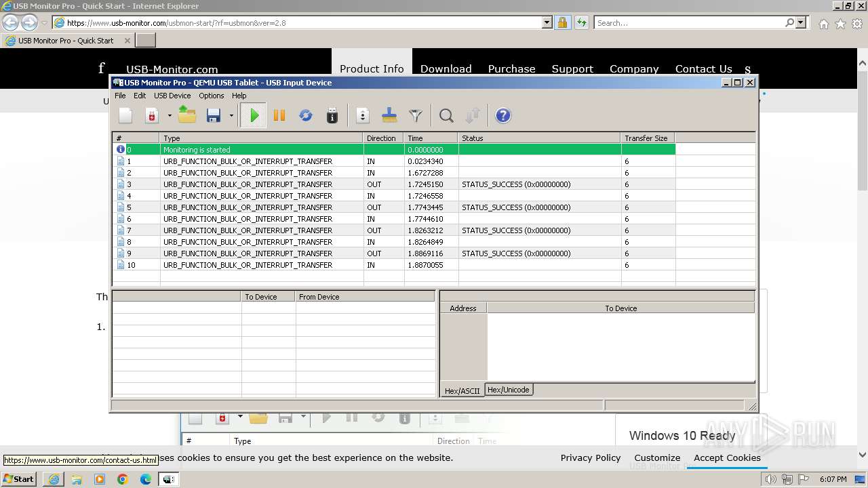Click the IE refresh icon by address bar
This screenshot has width=868, height=488.
coord(582,22)
